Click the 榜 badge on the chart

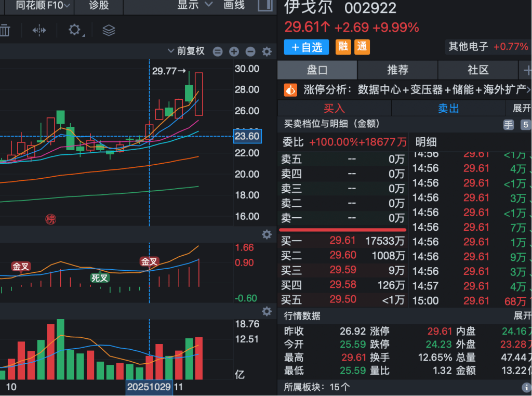[50, 219]
